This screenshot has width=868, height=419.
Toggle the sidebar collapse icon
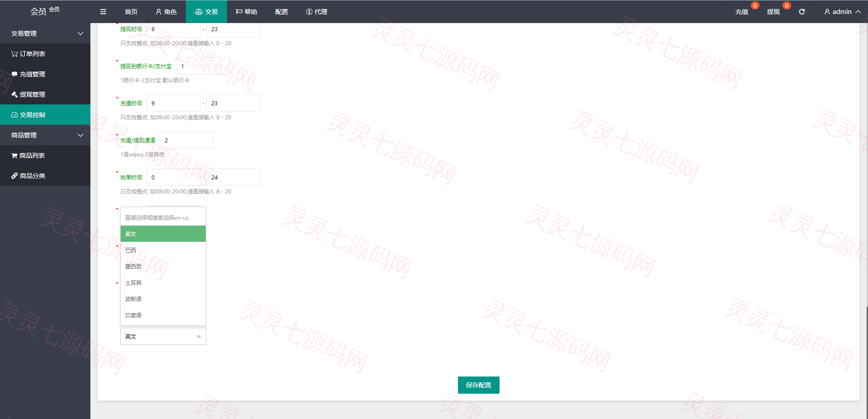[103, 12]
